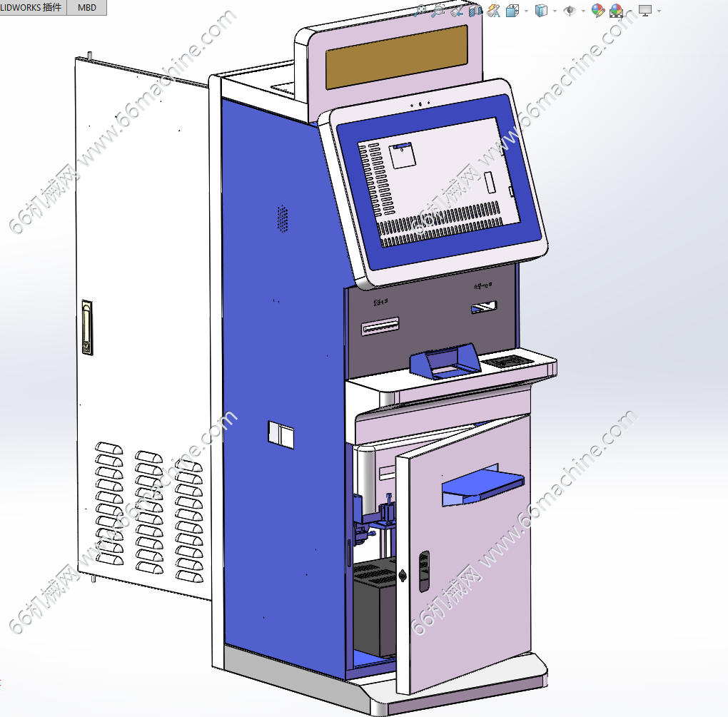Click the View Orientation cube icon
Screen dimensions: 728x717
(512, 10)
